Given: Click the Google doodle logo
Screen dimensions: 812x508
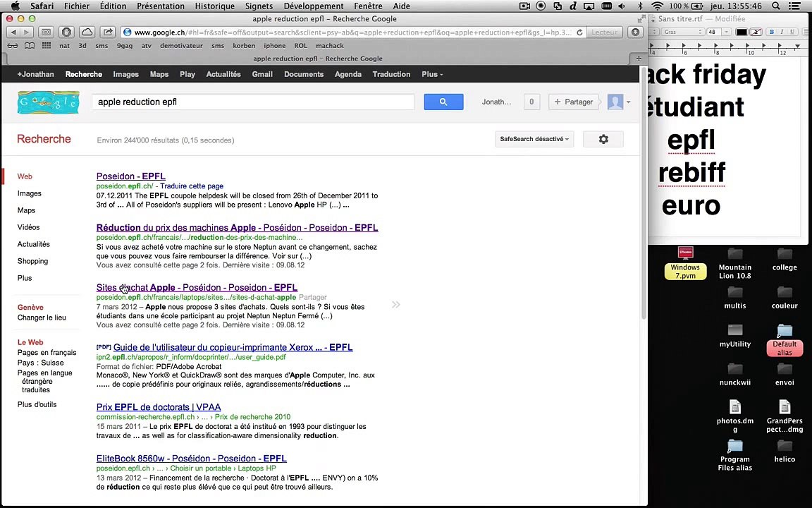Looking at the screenshot, I should point(49,102).
